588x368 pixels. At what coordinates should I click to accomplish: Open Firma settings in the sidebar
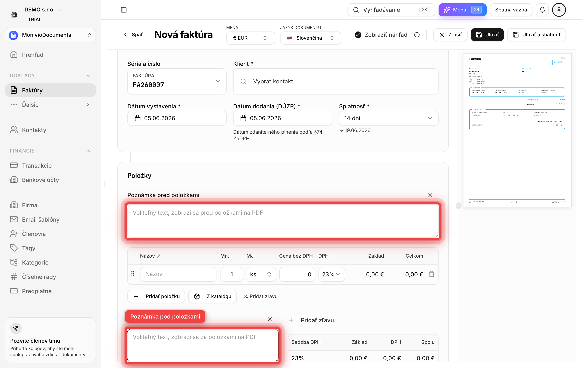[x=50, y=205]
